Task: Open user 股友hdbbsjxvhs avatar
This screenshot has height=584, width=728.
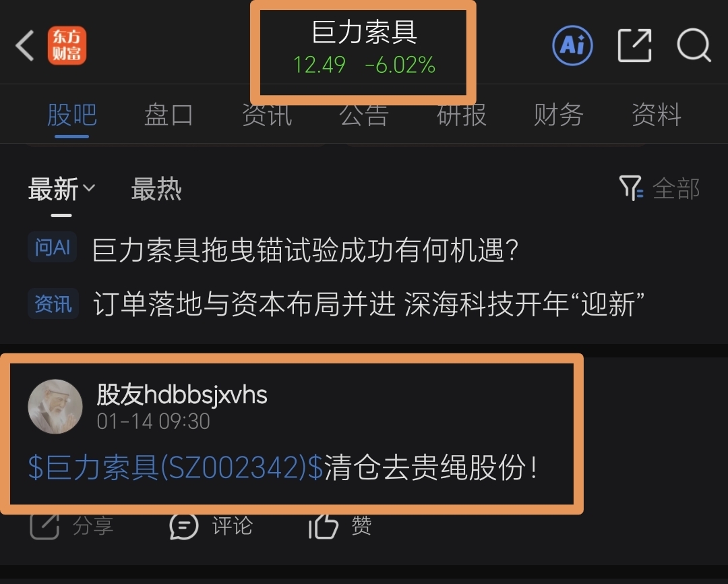Action: (55, 407)
